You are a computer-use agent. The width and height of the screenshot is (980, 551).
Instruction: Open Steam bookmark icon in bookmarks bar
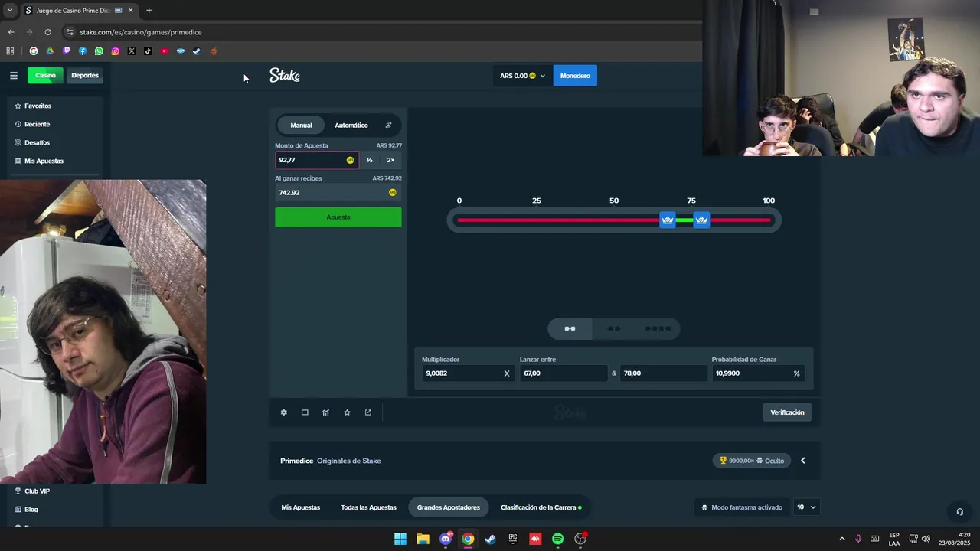197,51
